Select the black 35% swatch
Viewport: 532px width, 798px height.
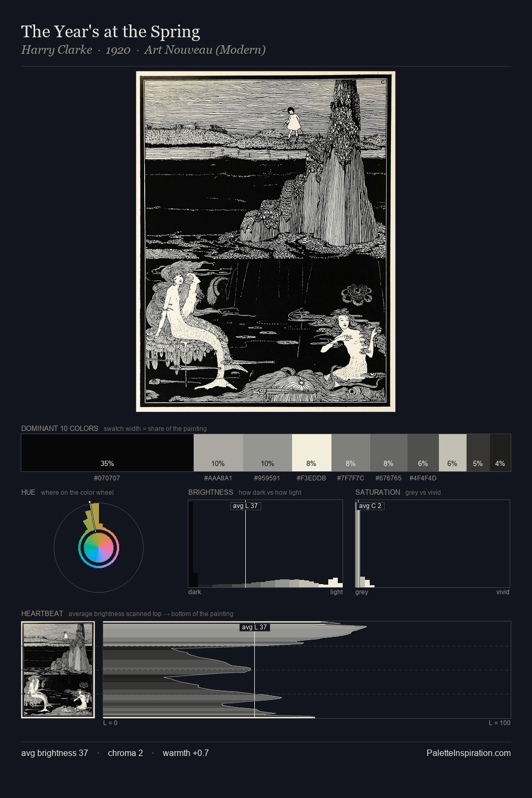pos(107,453)
